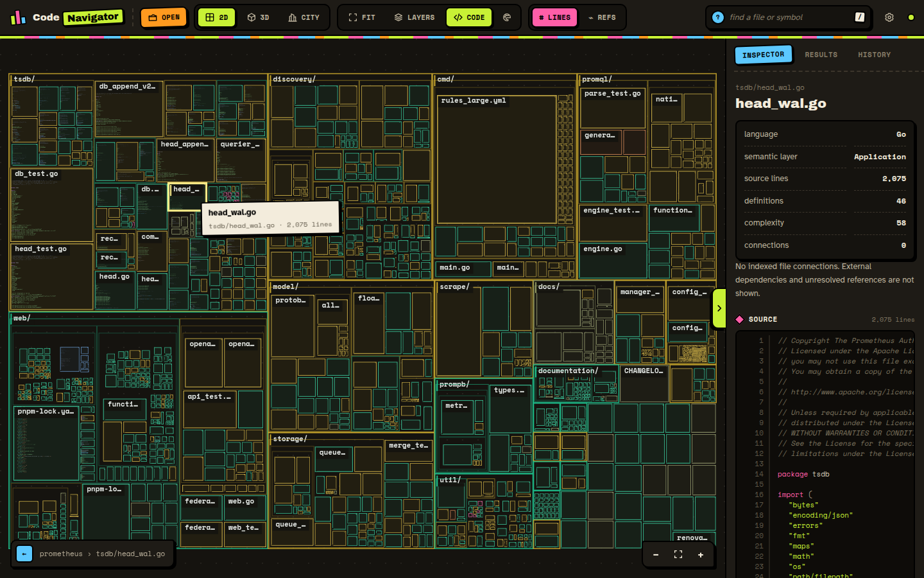Select the db_test.go block

(53, 206)
